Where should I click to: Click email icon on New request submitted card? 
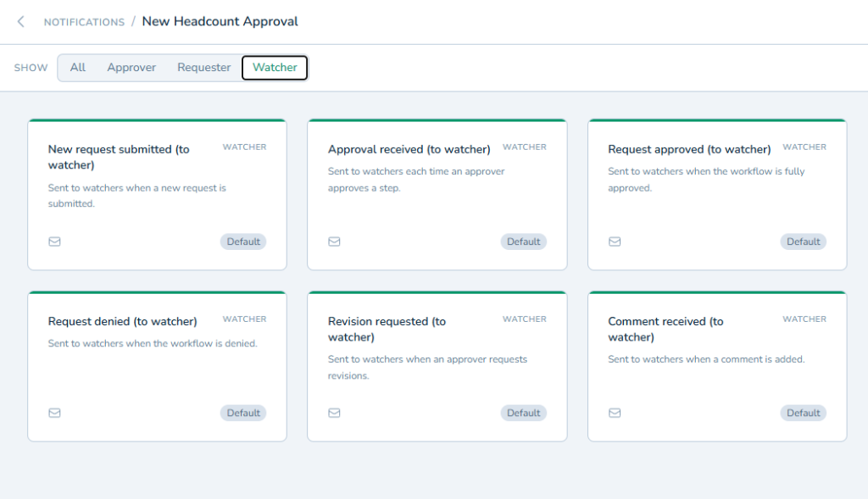coord(54,241)
